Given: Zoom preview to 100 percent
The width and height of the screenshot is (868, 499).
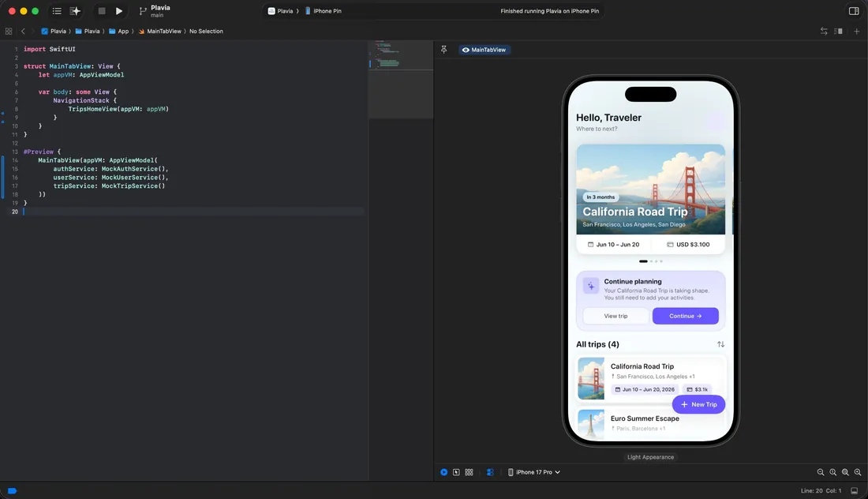Looking at the screenshot, I should (x=832, y=472).
